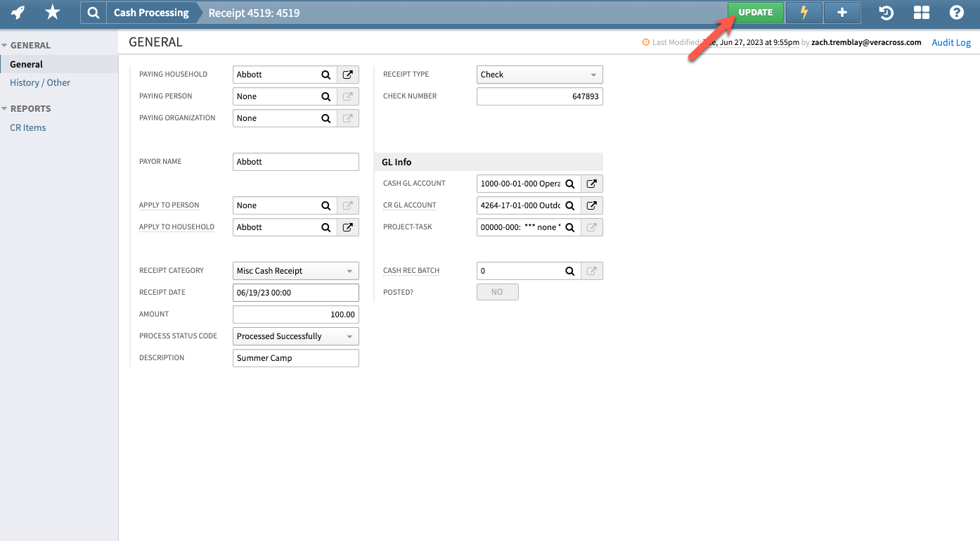Click the green UPDATE button

click(x=756, y=12)
